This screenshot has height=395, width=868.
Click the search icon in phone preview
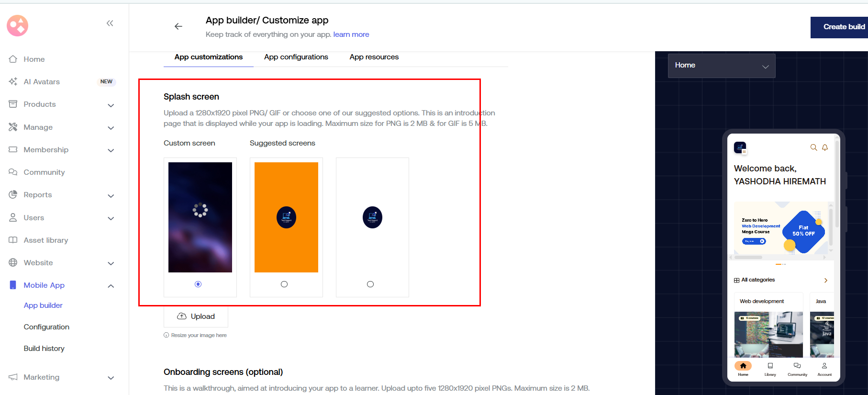pos(813,147)
